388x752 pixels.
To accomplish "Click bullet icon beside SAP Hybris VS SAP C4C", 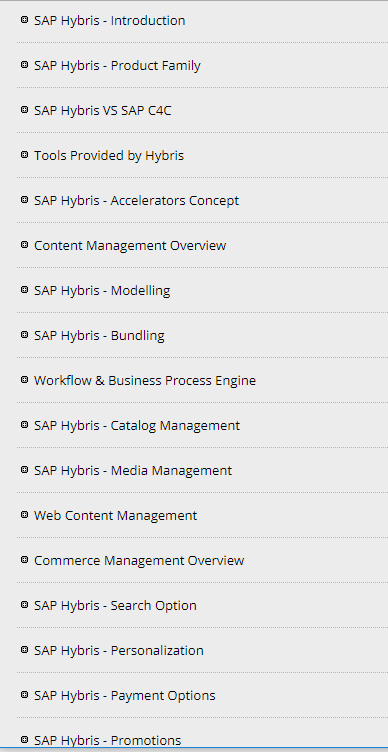I will [24, 110].
